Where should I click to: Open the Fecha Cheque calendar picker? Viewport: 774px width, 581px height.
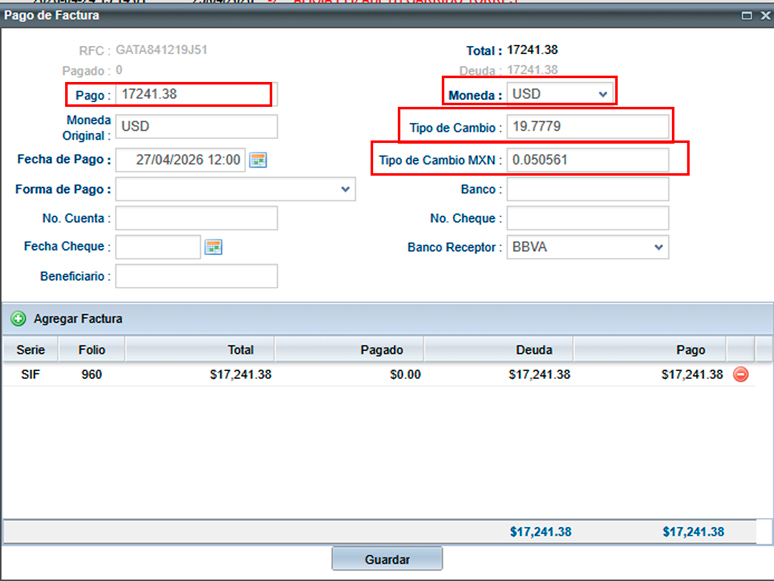213,247
